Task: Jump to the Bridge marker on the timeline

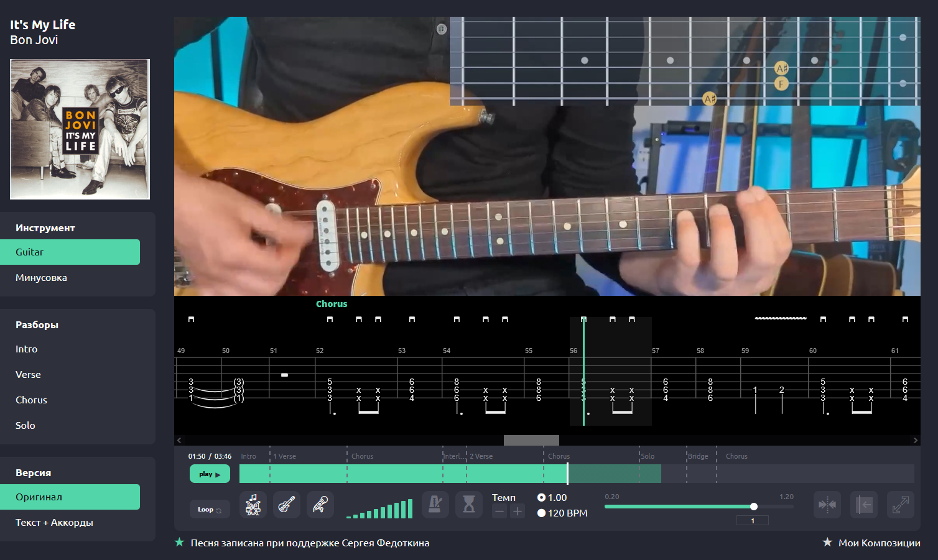Action: [x=698, y=456]
